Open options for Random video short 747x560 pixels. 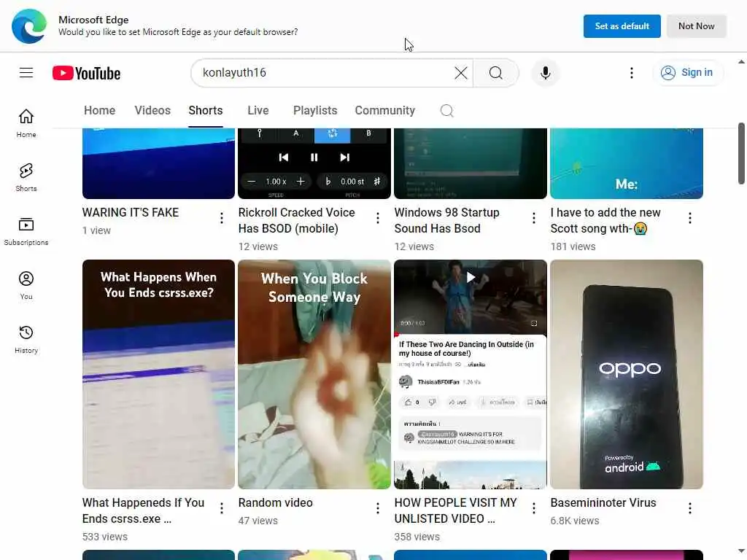pyautogui.click(x=378, y=508)
